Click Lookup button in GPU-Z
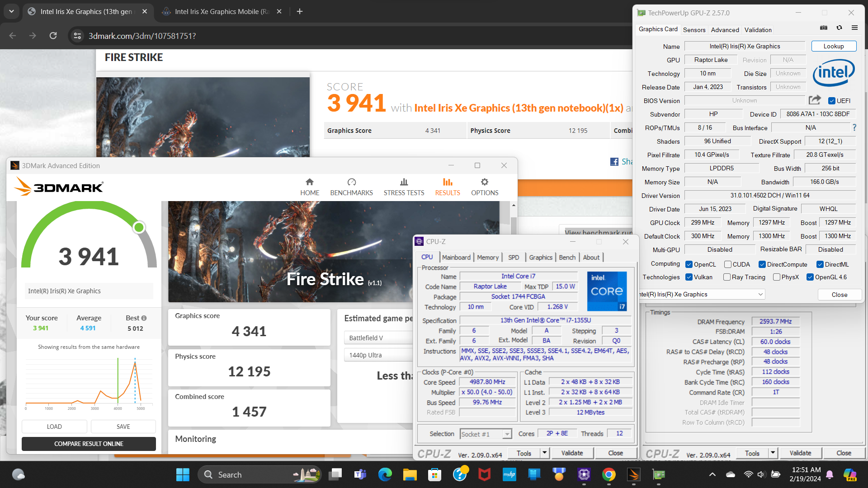Image resolution: width=868 pixels, height=488 pixels. (x=834, y=46)
